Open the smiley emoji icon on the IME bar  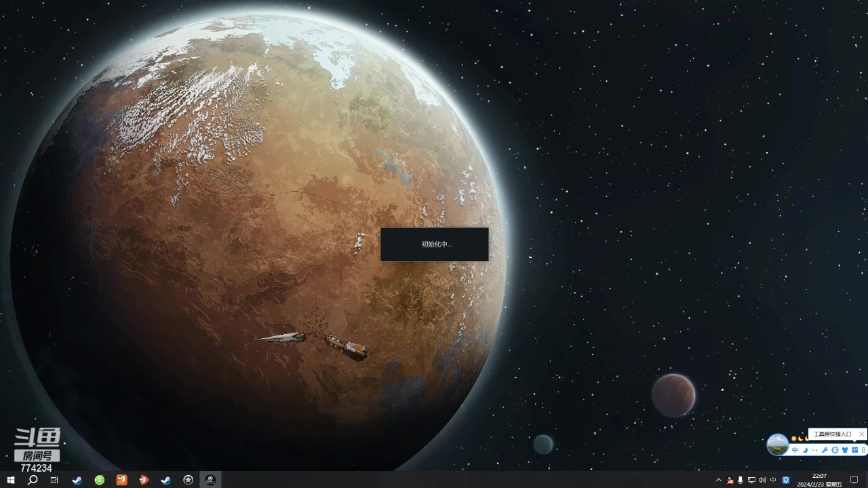[835, 450]
